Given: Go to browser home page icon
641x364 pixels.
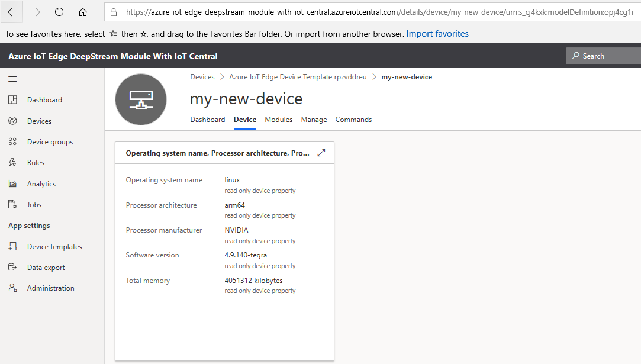Looking at the screenshot, I should (x=83, y=12).
